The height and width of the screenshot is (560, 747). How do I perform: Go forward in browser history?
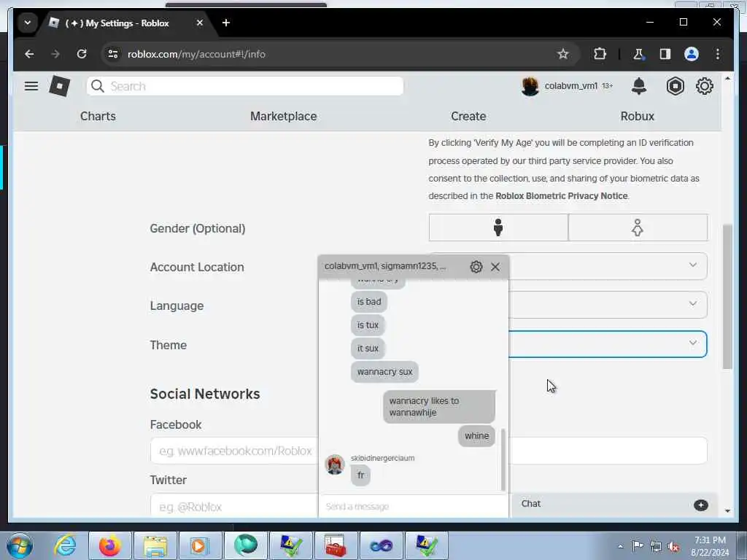55,54
